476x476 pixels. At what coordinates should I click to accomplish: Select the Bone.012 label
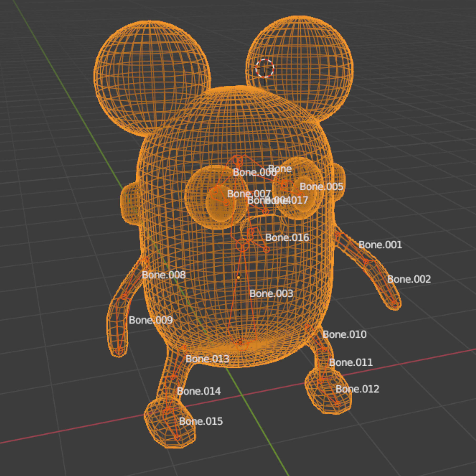pyautogui.click(x=357, y=389)
